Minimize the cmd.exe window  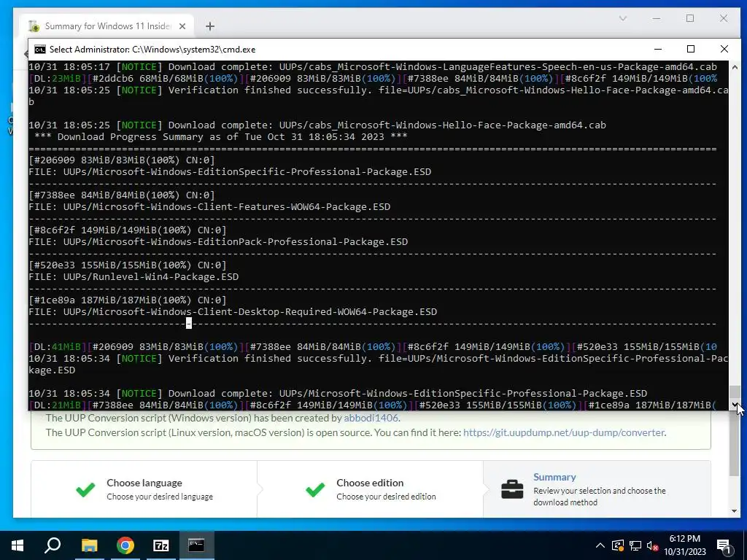(x=658, y=49)
